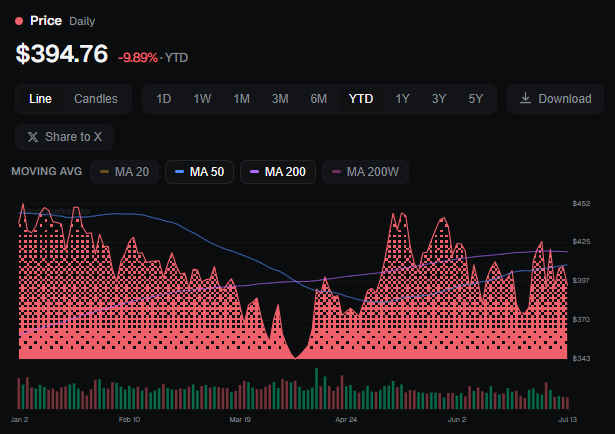Click the MOVING AVG label
The height and width of the screenshot is (434, 615).
(47, 171)
